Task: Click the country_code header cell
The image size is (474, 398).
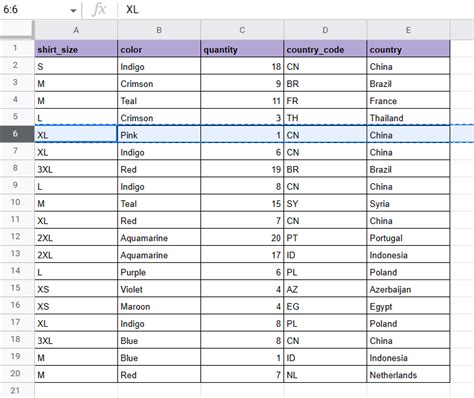Action: (x=325, y=49)
